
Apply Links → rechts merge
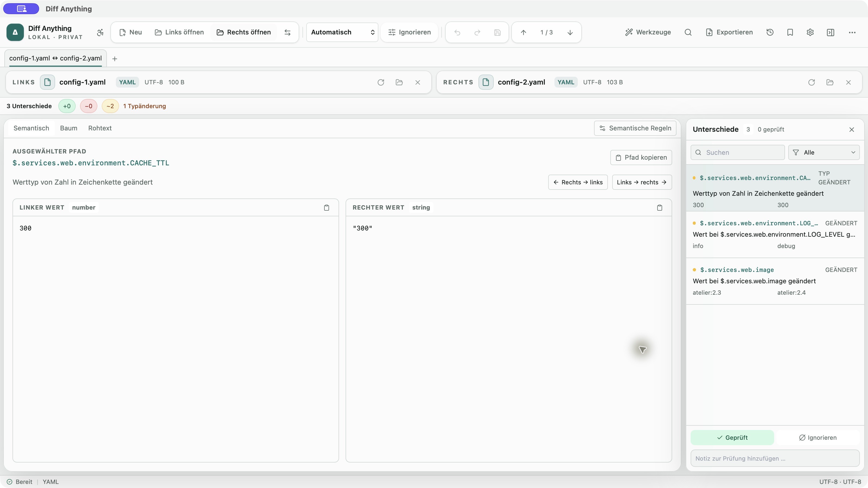coord(642,182)
